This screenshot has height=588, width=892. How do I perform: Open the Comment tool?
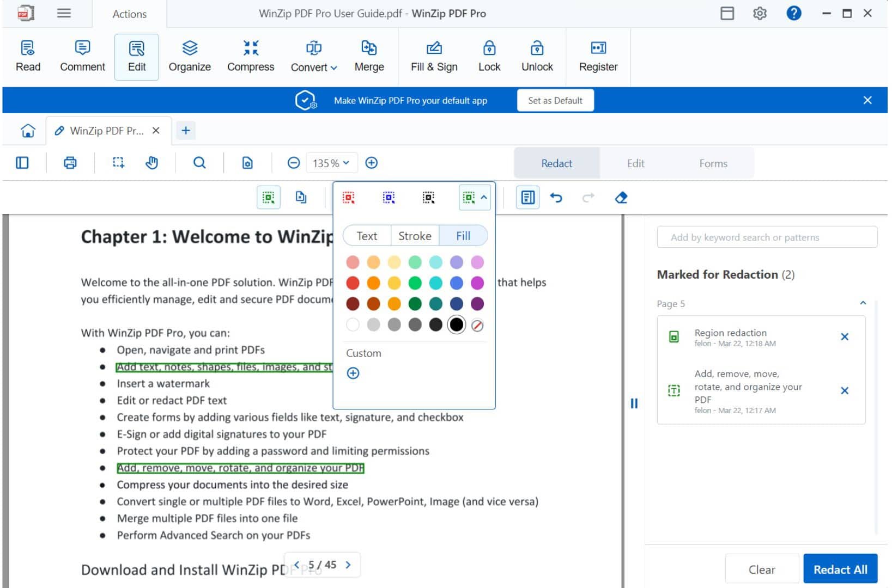82,57
